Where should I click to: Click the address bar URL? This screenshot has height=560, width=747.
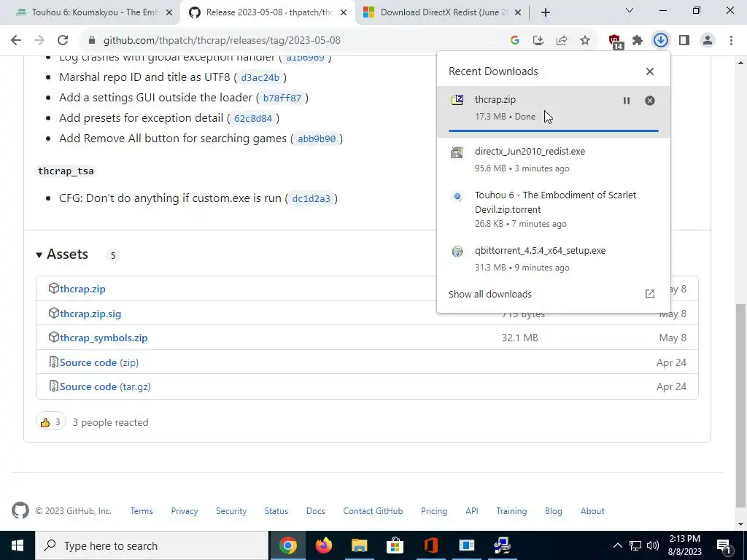pyautogui.click(x=222, y=41)
